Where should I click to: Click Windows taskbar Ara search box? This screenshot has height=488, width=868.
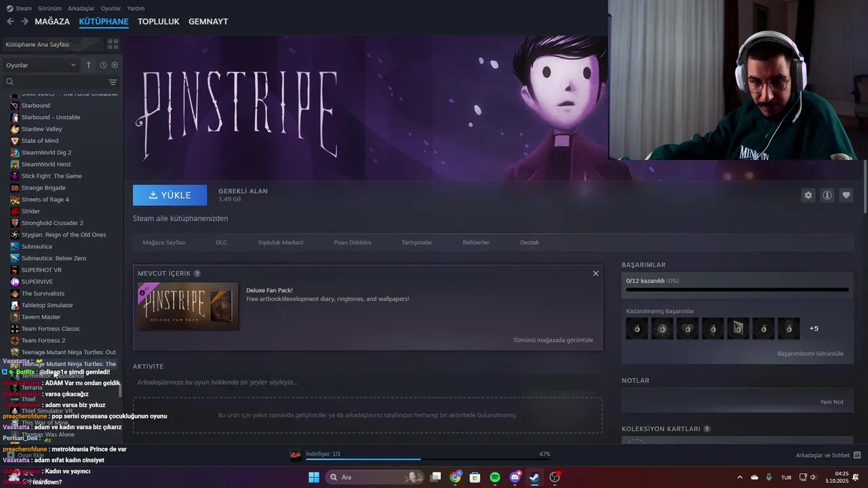click(374, 477)
